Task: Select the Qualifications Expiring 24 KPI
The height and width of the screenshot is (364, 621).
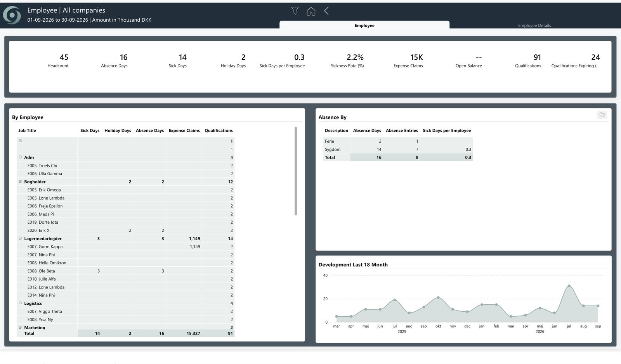Action: click(576, 61)
